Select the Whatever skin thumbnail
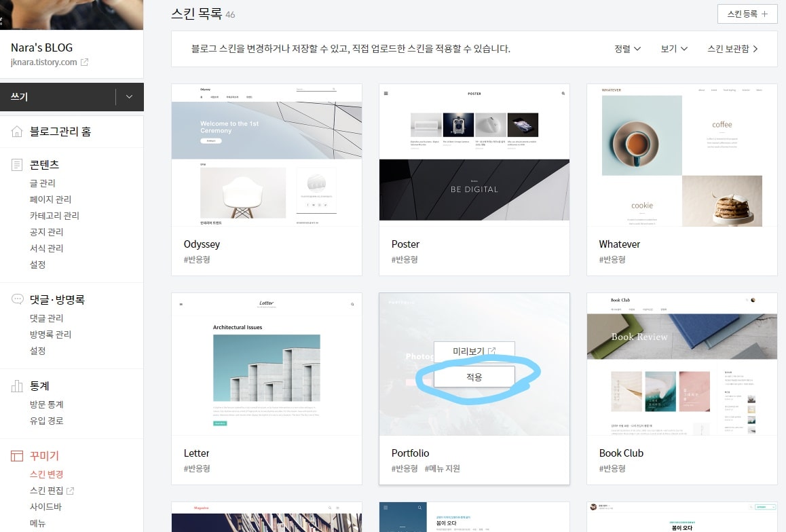 tap(681, 155)
